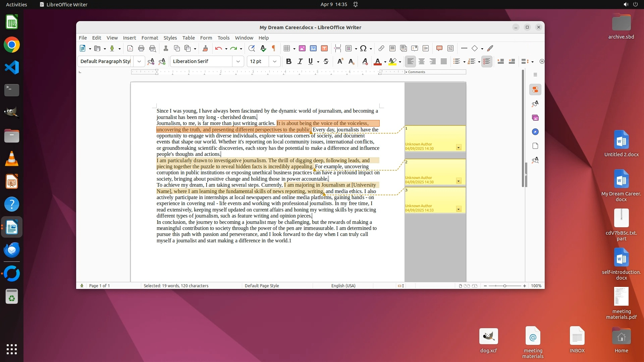Click the Insert Special Character omega icon
Screen dimensions: 644x362
[363, 49]
